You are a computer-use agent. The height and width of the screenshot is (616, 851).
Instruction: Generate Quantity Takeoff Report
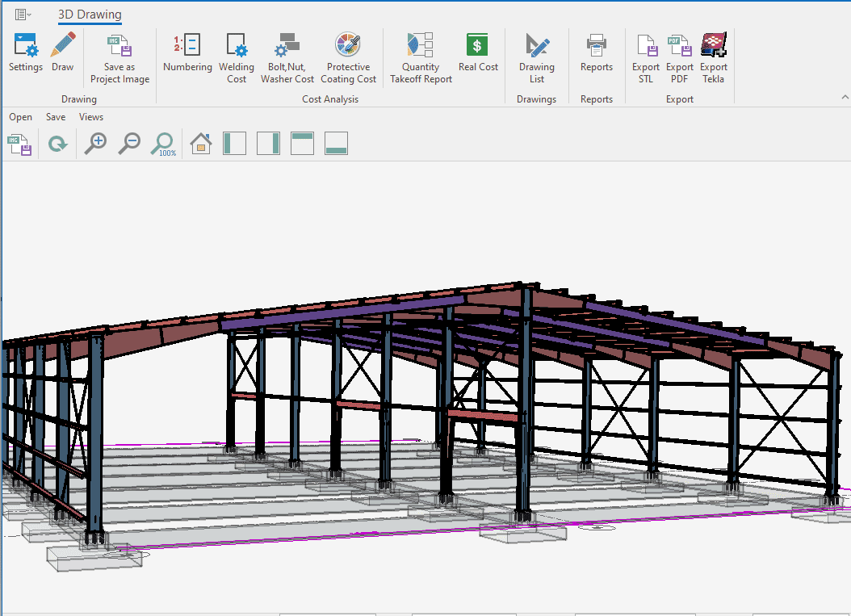click(421, 58)
